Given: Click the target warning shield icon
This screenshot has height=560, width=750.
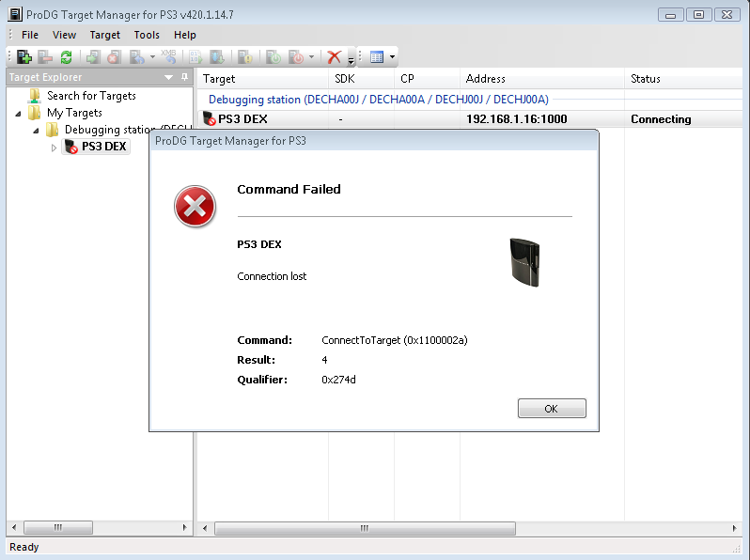Looking at the screenshot, I should 245,57.
